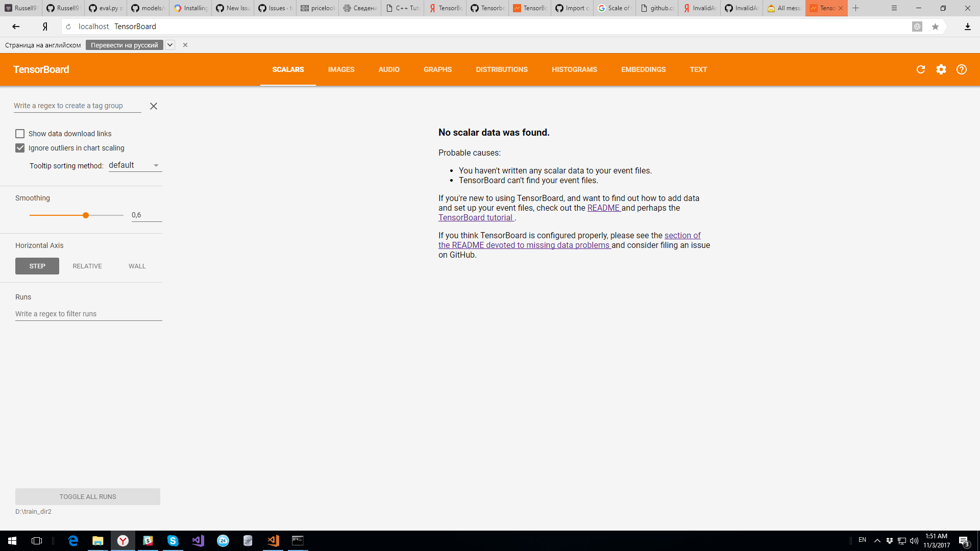The width and height of the screenshot is (980, 551).
Task: Click the TOGGLE ALL RUNS button
Action: point(87,496)
